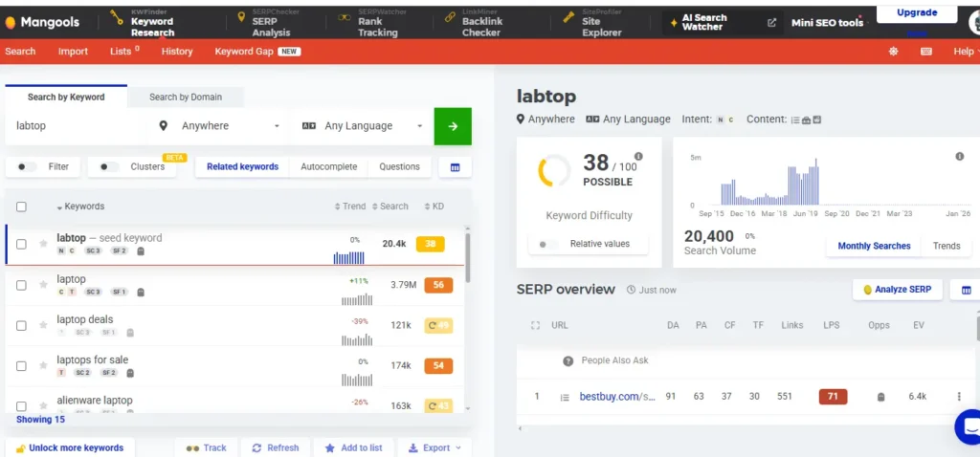Image resolution: width=980 pixels, height=457 pixels.
Task: Click Unlock more keywords
Action: pyautogui.click(x=69, y=447)
